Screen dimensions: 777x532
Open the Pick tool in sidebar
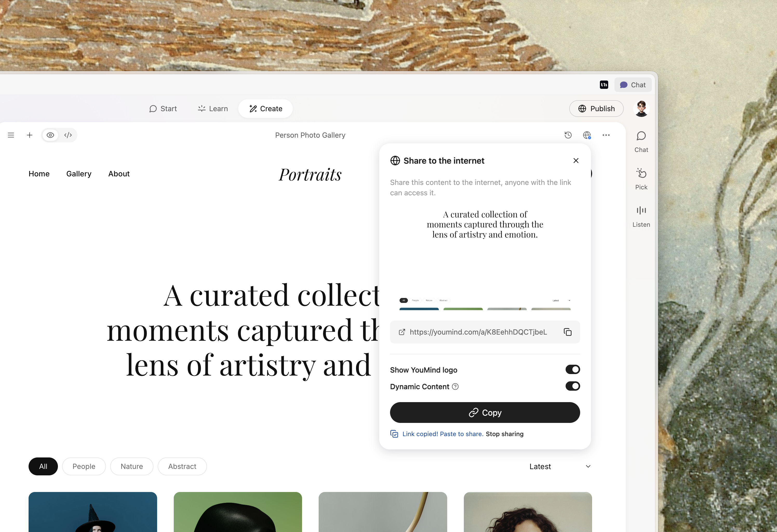(641, 179)
